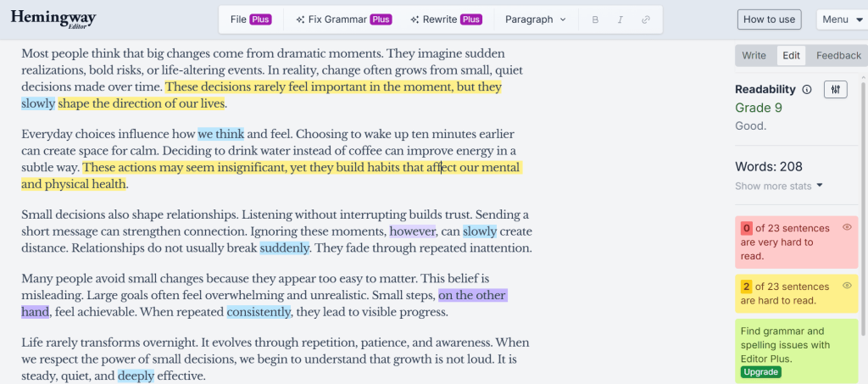This screenshot has height=384, width=868.
Task: Open the Paragraph style dropdown
Action: pos(536,19)
